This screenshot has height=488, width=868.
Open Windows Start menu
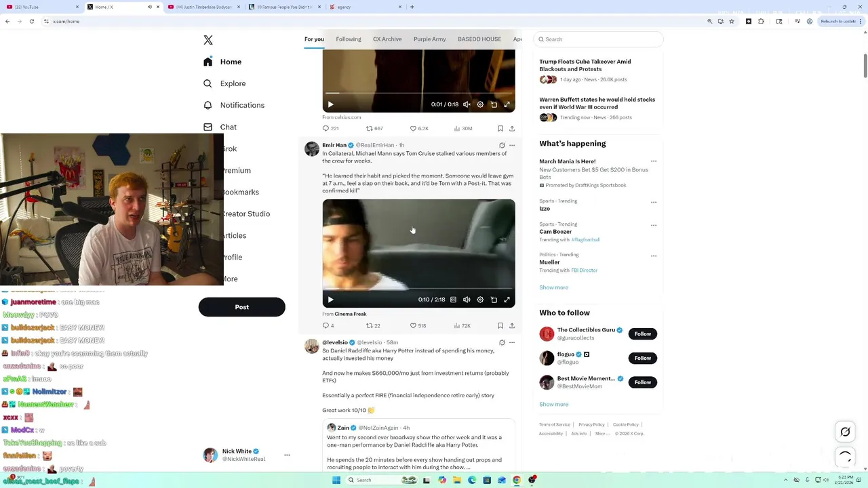(336, 480)
